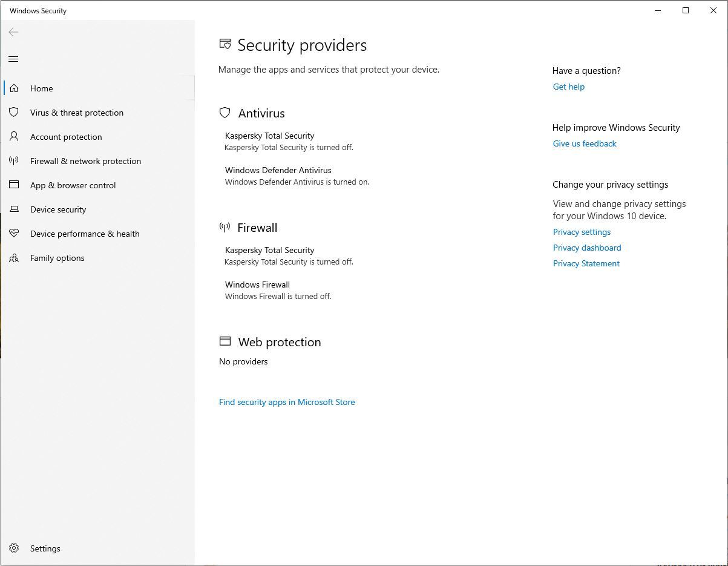Viewport: 728px width, 566px height.
Task: Read the Privacy Statement link
Action: [x=586, y=263]
